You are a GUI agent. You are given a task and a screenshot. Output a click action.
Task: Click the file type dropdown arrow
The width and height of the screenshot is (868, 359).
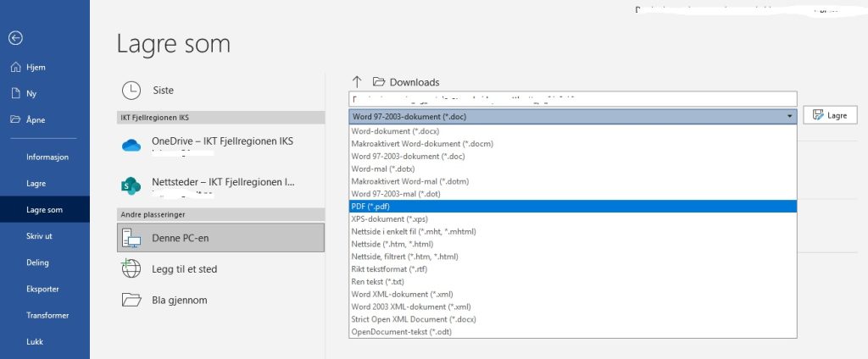coord(789,116)
